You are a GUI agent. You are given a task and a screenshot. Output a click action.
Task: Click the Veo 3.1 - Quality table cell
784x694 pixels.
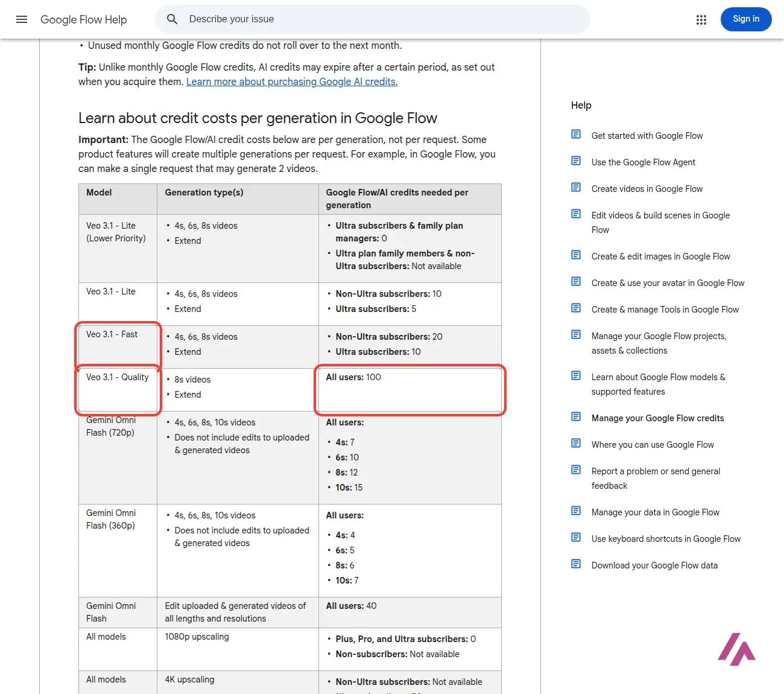[118, 390]
